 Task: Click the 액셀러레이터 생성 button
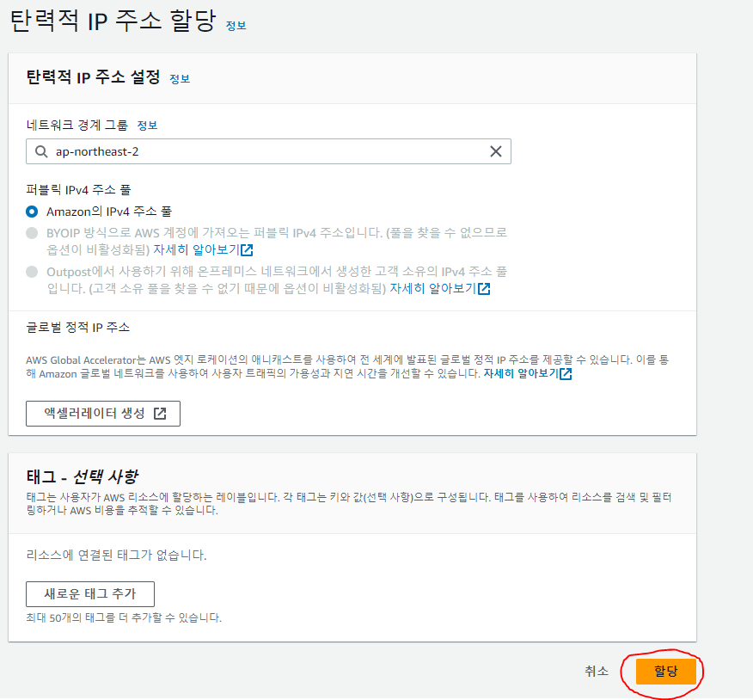pyautogui.click(x=103, y=414)
